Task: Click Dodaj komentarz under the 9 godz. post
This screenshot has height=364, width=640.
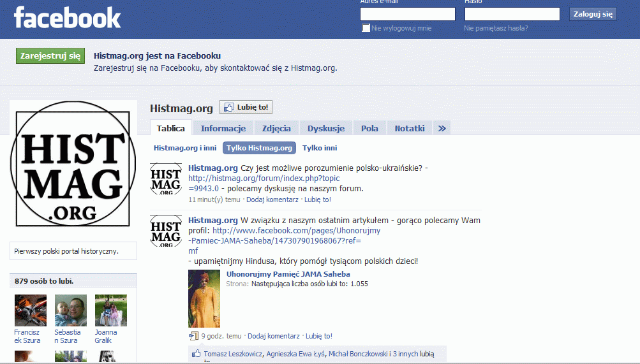Action: pos(274,337)
